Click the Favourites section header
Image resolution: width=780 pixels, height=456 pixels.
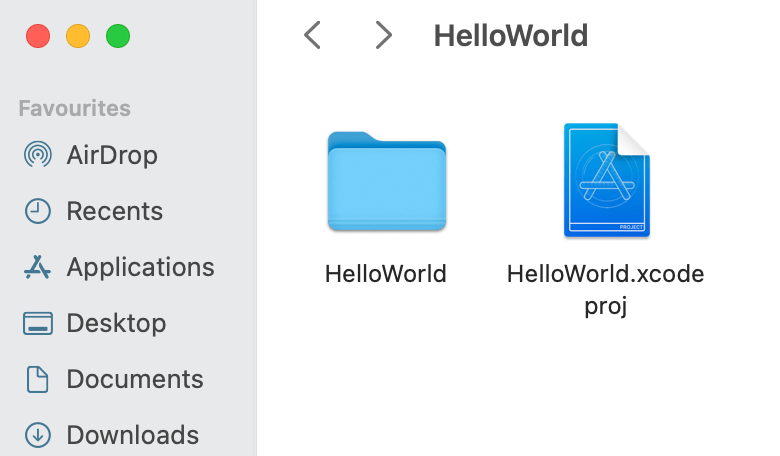pyautogui.click(x=75, y=108)
